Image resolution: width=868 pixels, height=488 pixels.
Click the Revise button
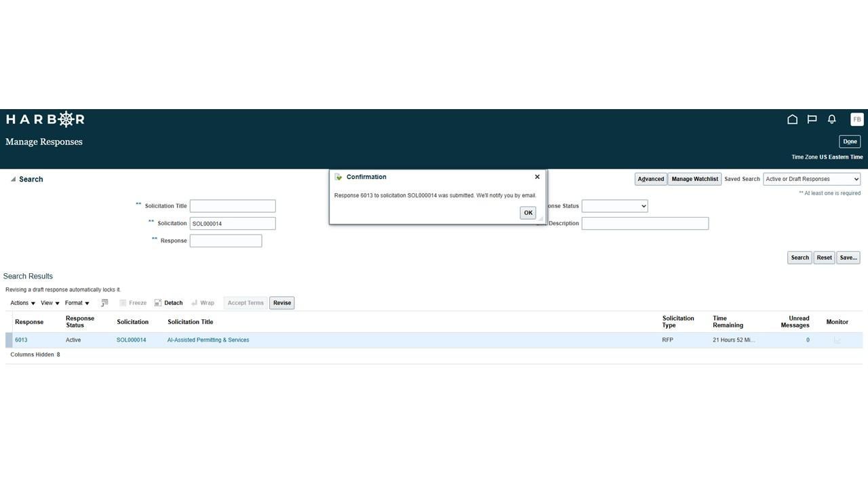coord(282,303)
